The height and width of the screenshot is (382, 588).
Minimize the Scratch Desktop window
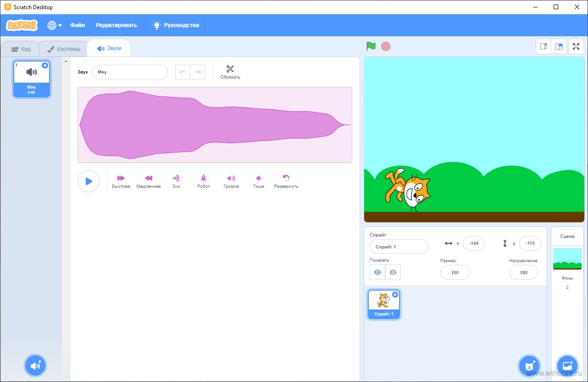(535, 7)
